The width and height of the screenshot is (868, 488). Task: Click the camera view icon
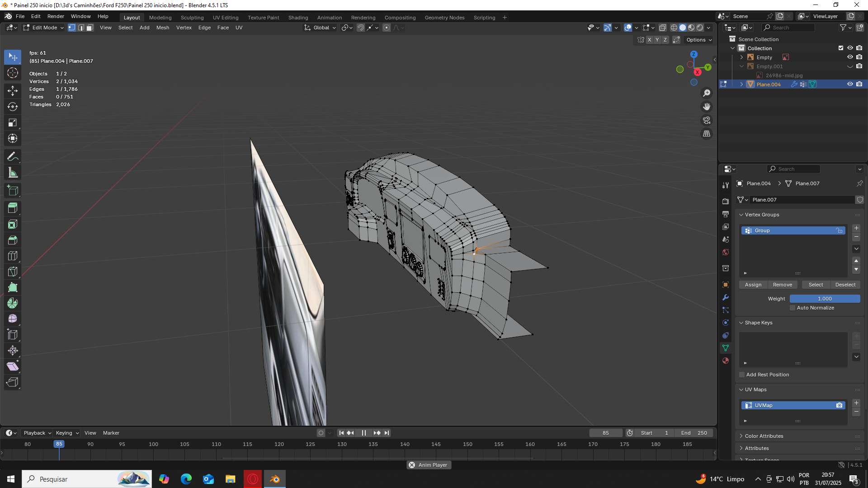click(706, 120)
